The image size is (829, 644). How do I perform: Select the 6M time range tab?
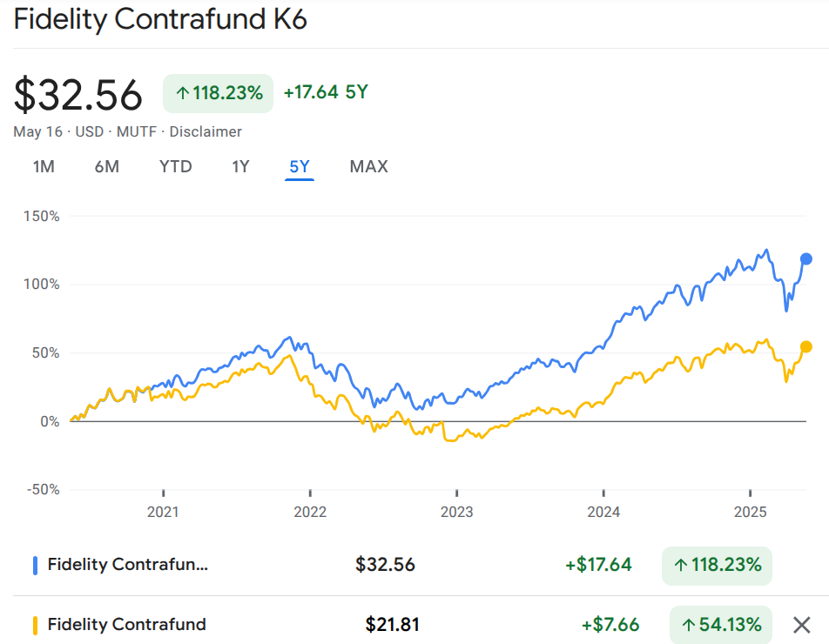[107, 167]
